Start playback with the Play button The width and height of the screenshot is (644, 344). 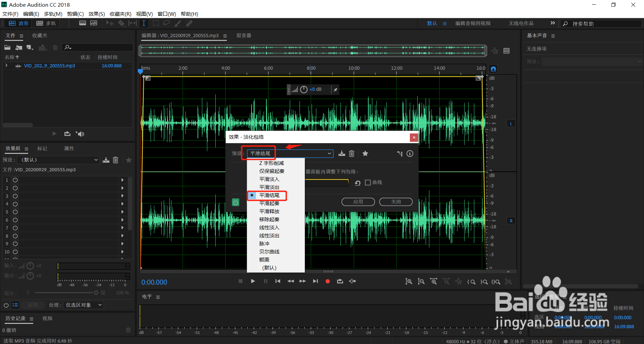coord(253,281)
